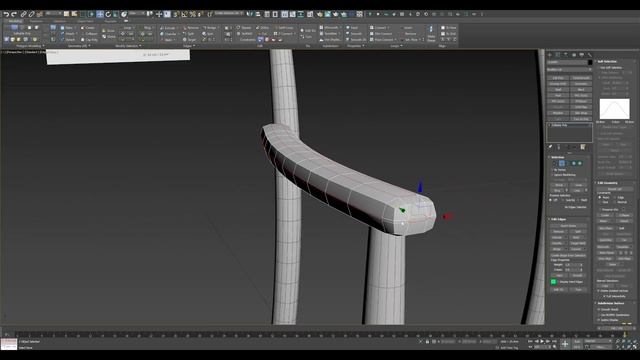This screenshot has width=640, height=360.
Task: Select Element sub-object in Selection rollout
Action: (580, 163)
